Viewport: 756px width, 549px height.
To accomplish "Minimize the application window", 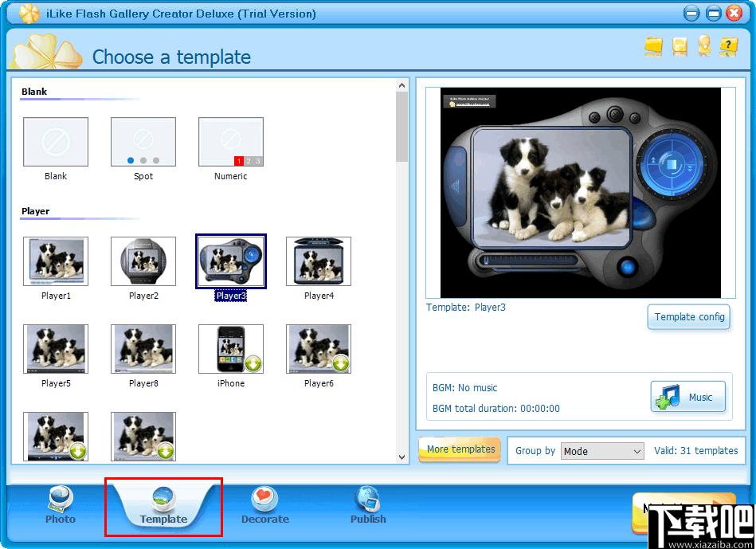I will point(691,13).
